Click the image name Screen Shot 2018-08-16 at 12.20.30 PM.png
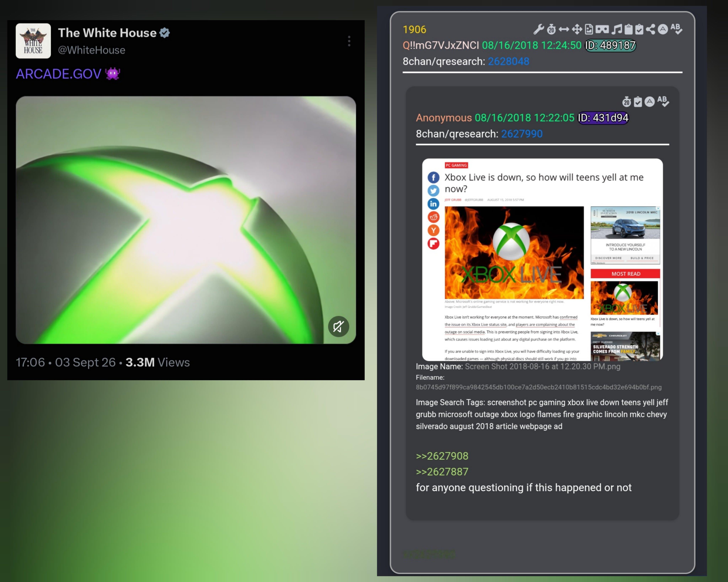This screenshot has width=728, height=582. 542,367
